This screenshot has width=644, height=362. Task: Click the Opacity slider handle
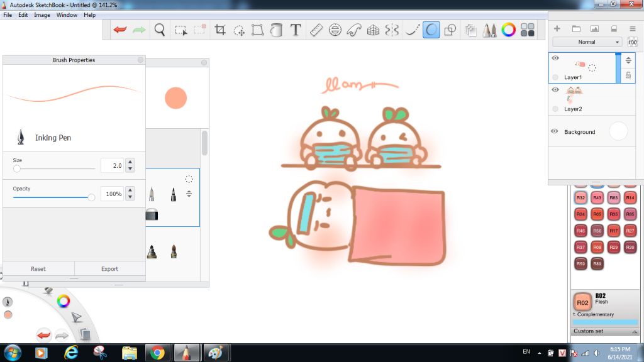click(x=91, y=197)
